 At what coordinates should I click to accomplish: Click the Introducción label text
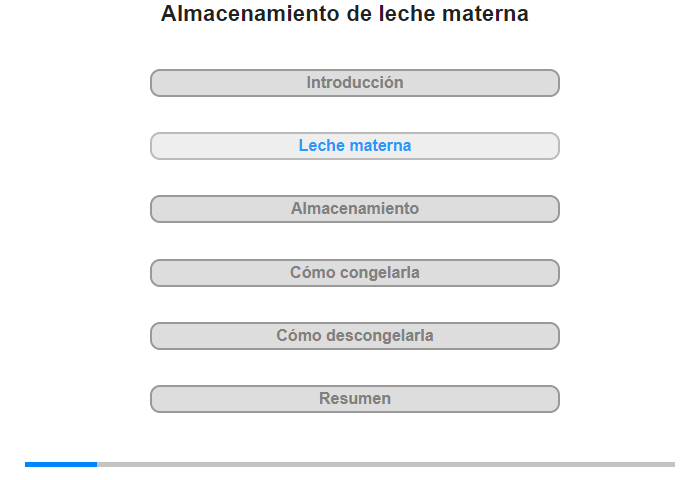tap(354, 83)
